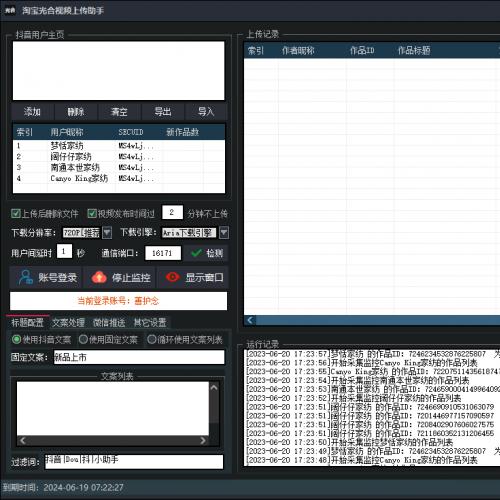Click the 到期时间 status bar text

click(63, 488)
